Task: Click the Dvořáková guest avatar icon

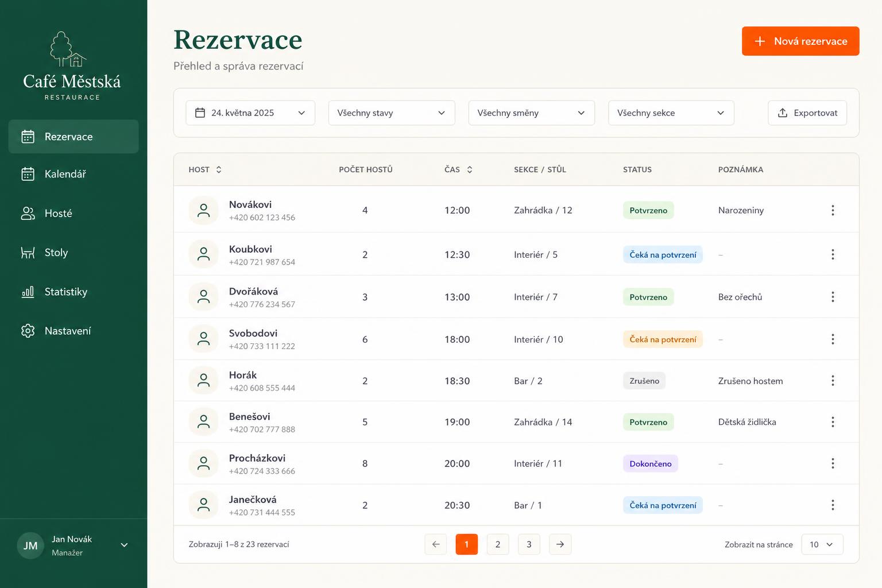Action: click(203, 297)
